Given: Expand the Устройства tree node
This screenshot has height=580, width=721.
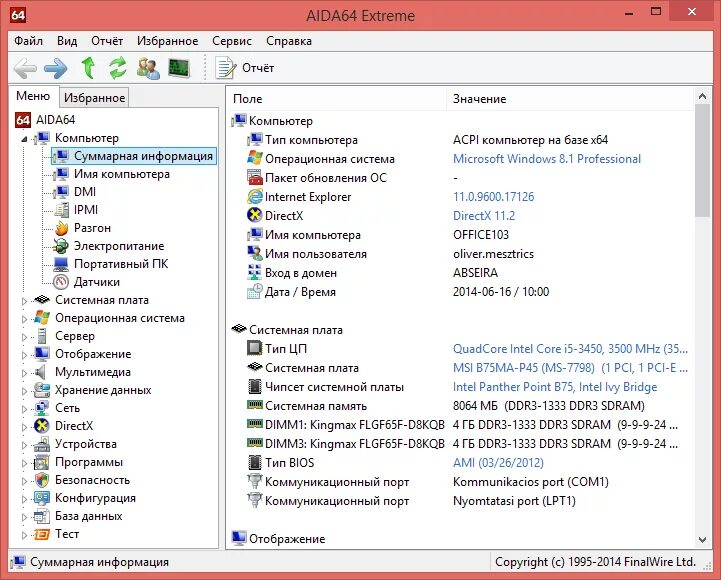Looking at the screenshot, I should (24, 445).
